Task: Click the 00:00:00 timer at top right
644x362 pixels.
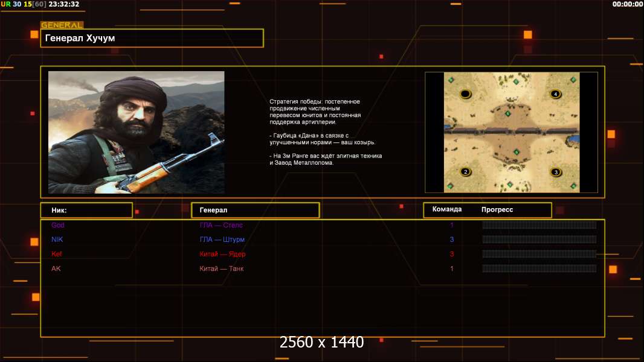Action: (x=627, y=4)
